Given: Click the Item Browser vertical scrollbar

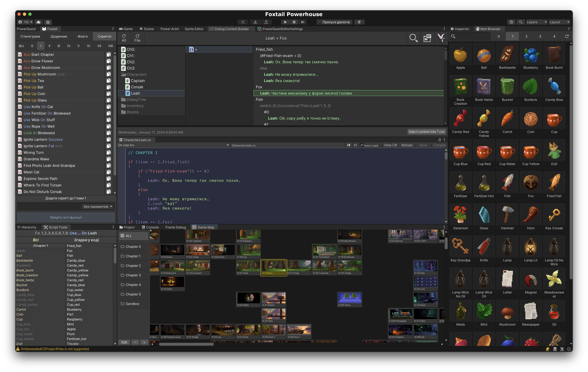Looking at the screenshot, I should [571, 162].
